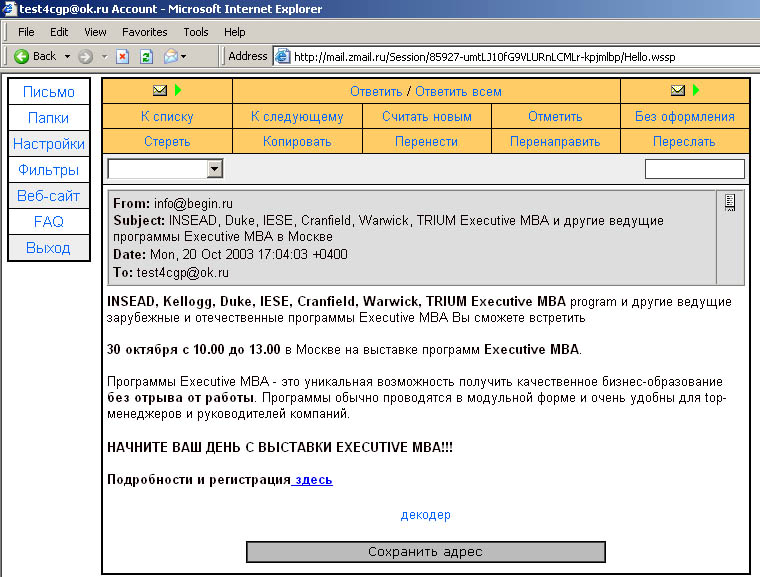Viewport: 760px width, 577px height.
Task: Click the Internet Explorer title bar icon
Action: click(9, 9)
